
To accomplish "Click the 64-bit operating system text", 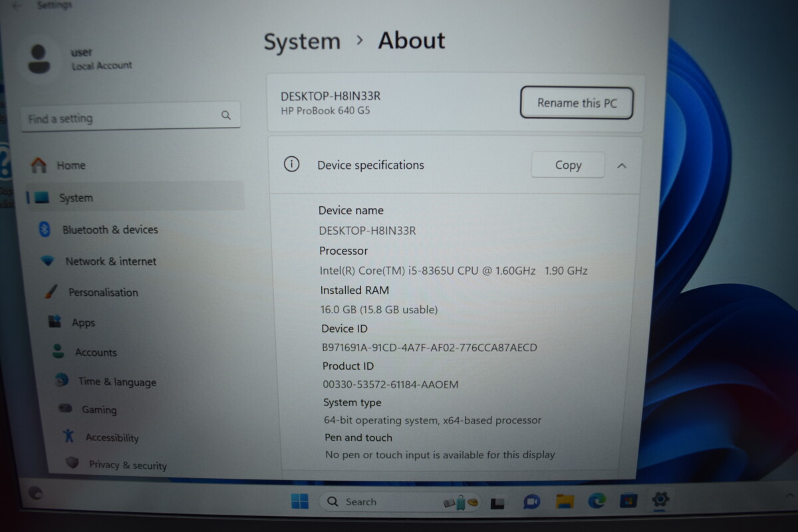I will (x=432, y=420).
